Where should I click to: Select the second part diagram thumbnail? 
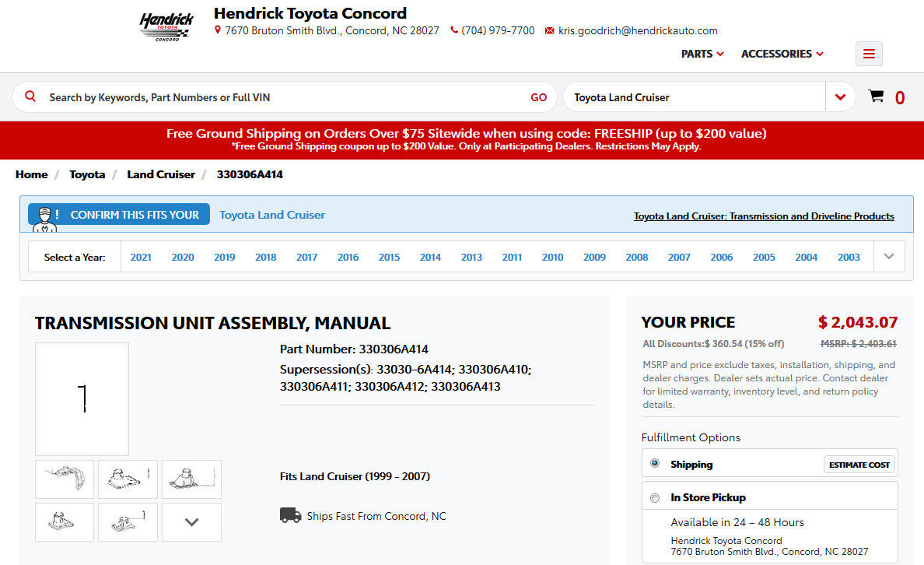[128, 479]
